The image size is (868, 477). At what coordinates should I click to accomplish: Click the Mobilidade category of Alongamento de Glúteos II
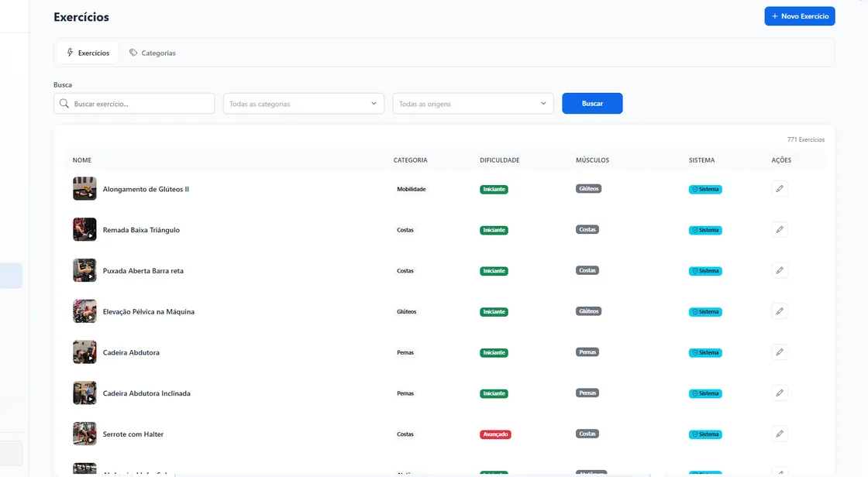pos(412,189)
